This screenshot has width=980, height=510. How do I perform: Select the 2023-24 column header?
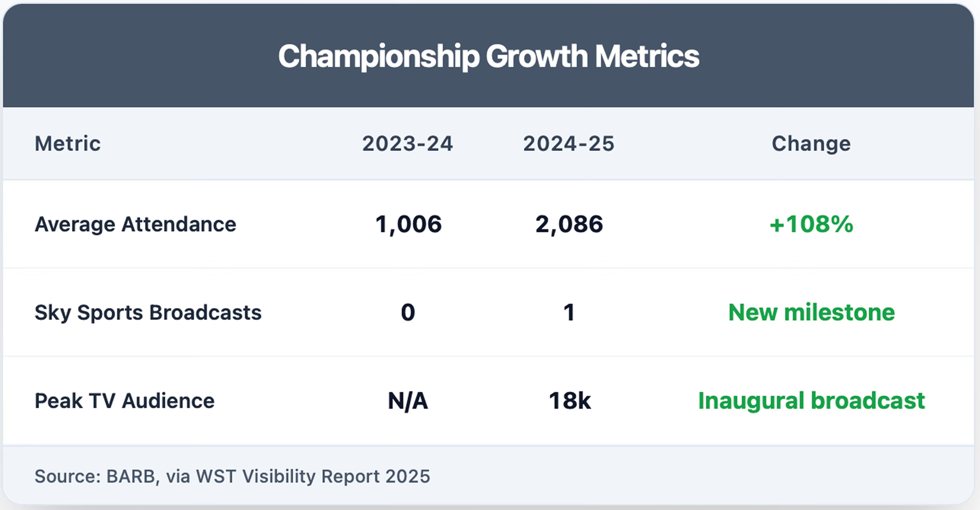pyautogui.click(x=407, y=144)
